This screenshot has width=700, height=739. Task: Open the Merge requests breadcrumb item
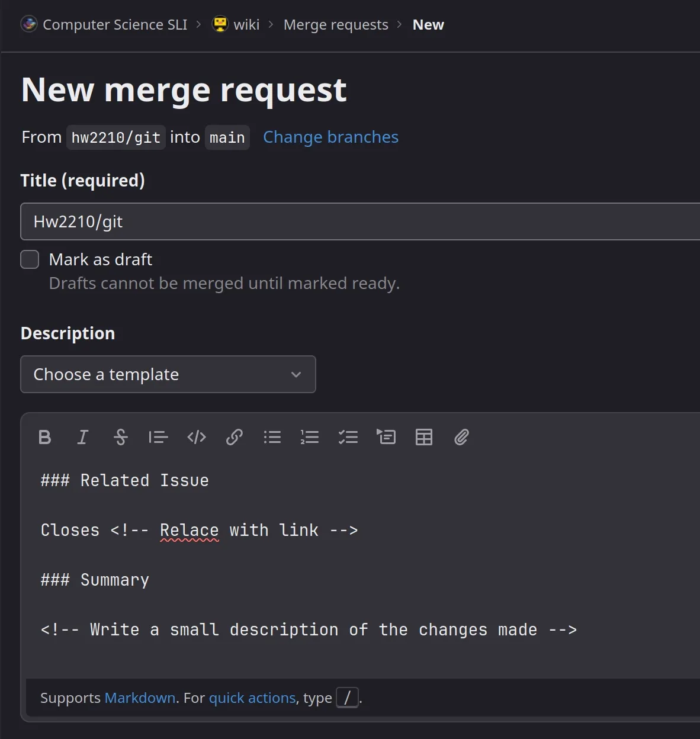(335, 24)
